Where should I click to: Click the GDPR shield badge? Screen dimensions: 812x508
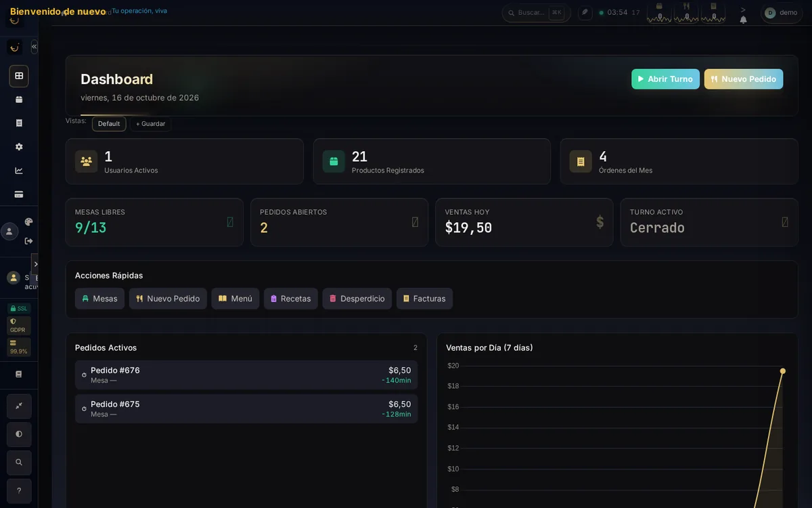19,325
